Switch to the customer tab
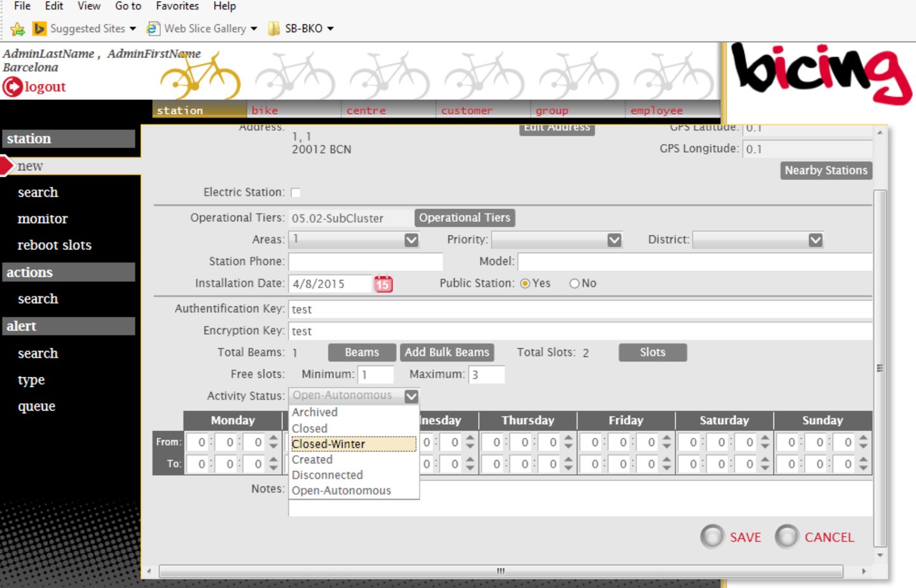916x588 pixels. click(x=484, y=110)
